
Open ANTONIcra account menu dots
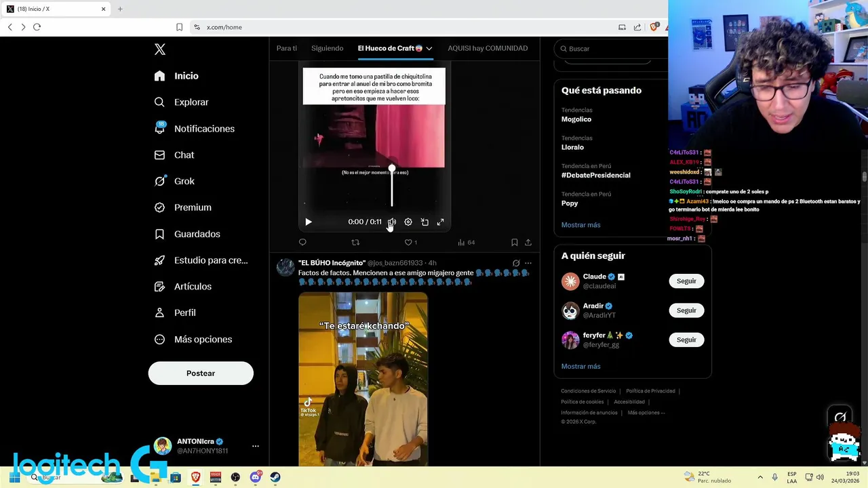256,446
